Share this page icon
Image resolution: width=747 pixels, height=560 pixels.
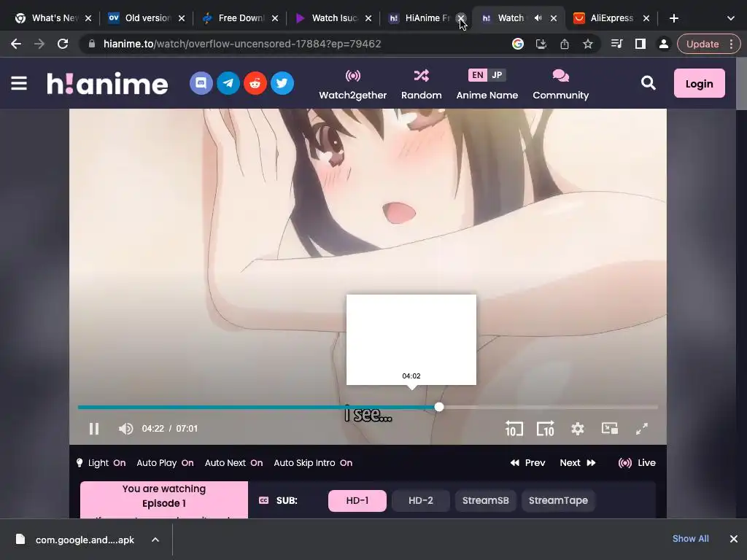[565, 44]
